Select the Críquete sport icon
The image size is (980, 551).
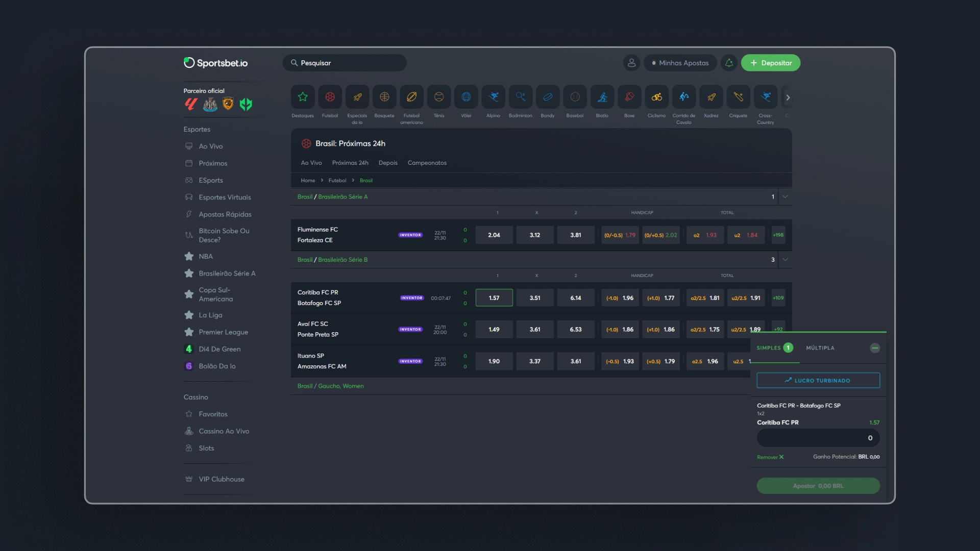pos(738,97)
